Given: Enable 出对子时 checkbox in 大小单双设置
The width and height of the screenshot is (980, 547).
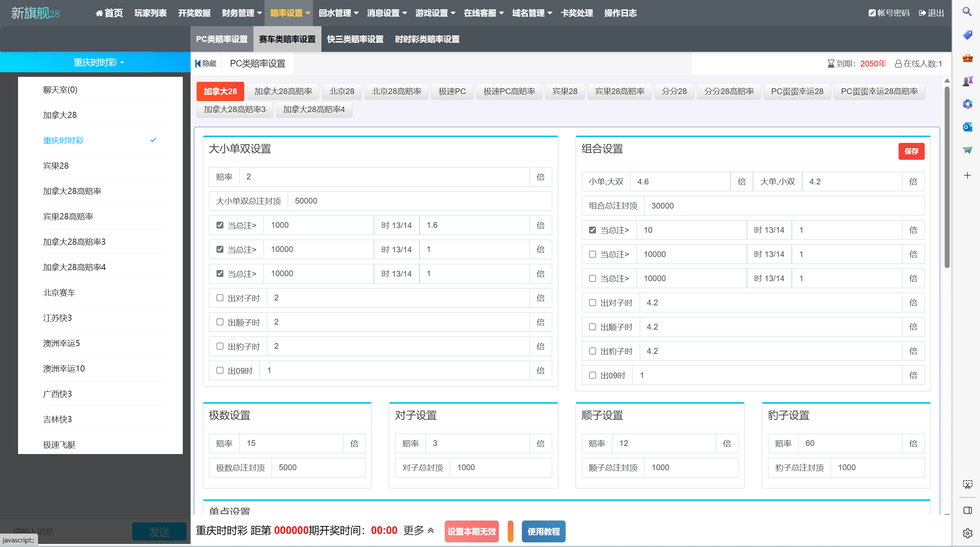Looking at the screenshot, I should point(220,298).
